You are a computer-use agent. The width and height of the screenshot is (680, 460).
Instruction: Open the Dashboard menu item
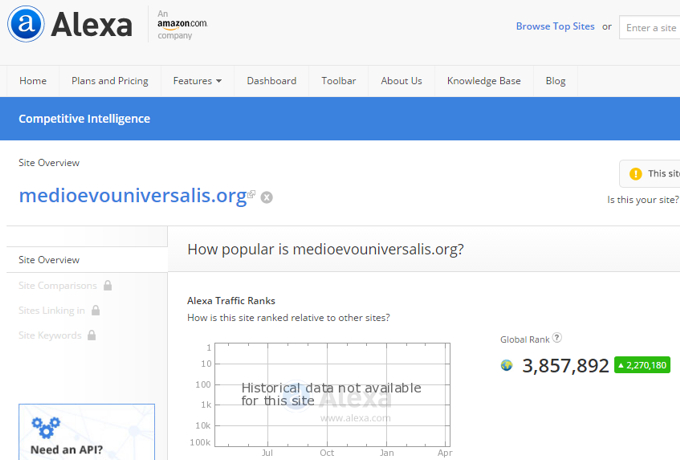coord(271,81)
